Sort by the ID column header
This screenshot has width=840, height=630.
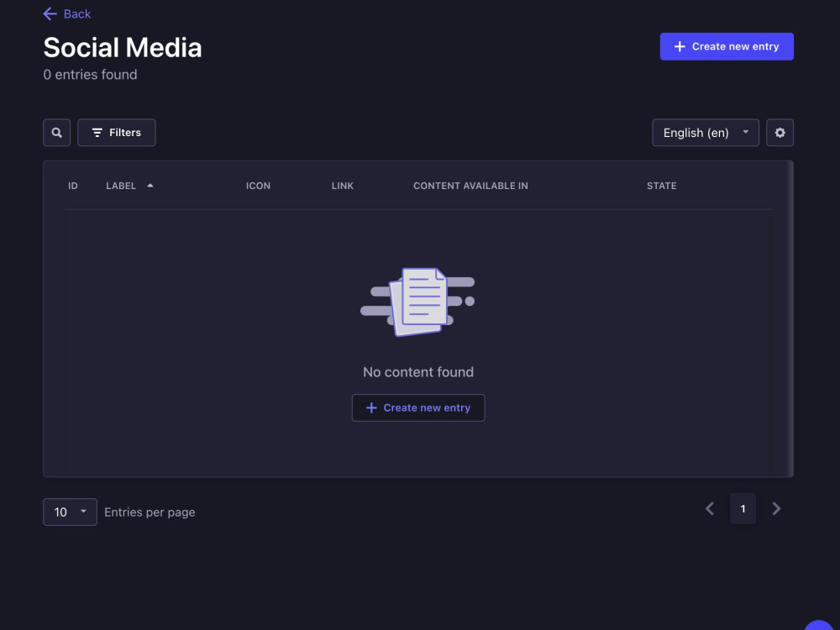coord(73,186)
